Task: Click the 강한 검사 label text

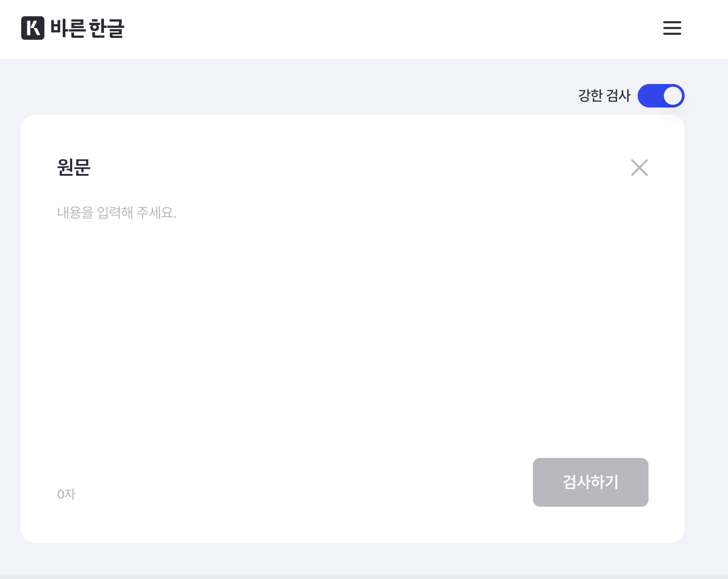Action: pos(604,95)
